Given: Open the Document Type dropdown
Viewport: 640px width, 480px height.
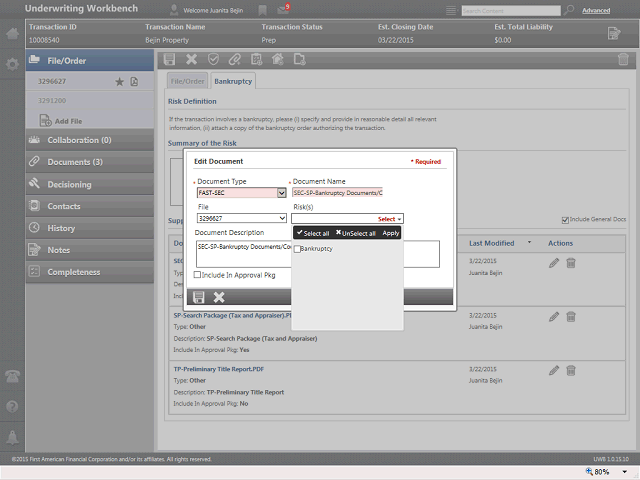Looking at the screenshot, I should pos(282,193).
